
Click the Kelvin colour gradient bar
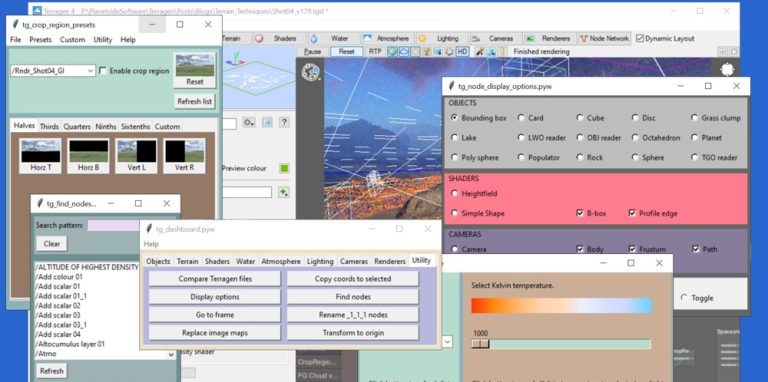coord(561,306)
